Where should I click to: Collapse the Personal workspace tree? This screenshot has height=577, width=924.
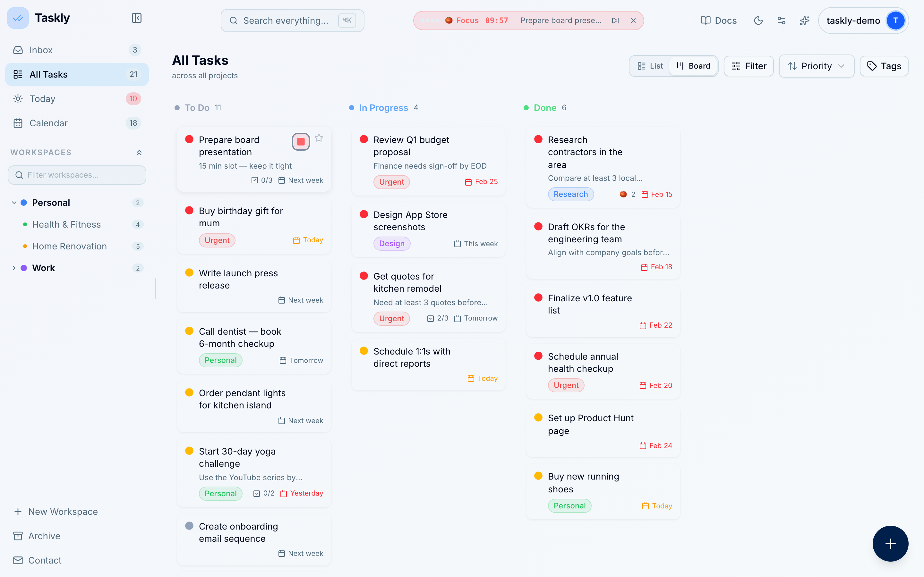[14, 203]
